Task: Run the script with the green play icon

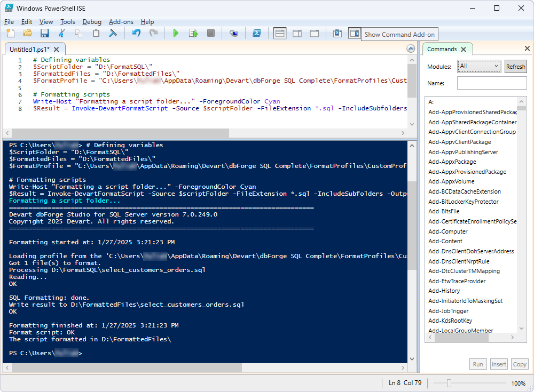Action: (x=176, y=34)
